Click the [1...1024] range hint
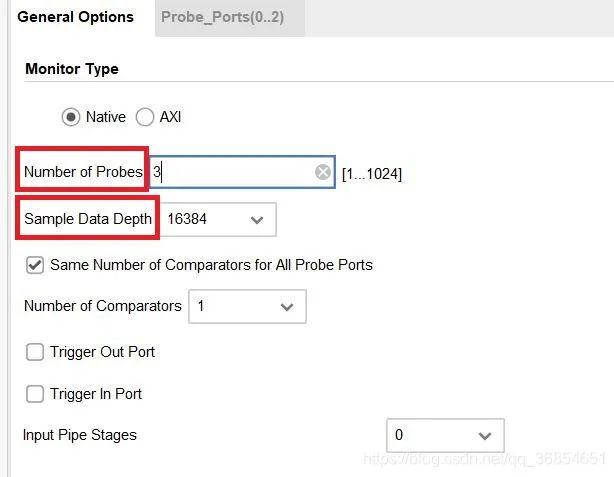This screenshot has height=477, width=614. [372, 174]
